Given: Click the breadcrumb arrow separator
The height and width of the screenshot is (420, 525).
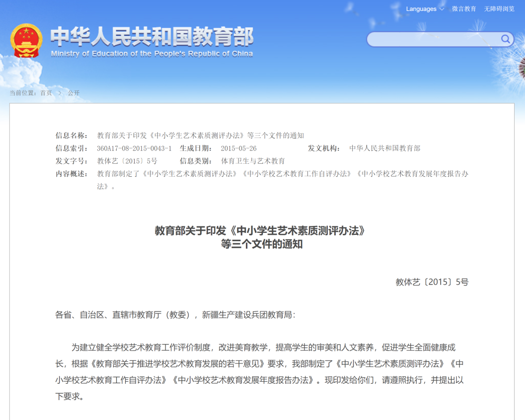Looking at the screenshot, I should (x=60, y=93).
